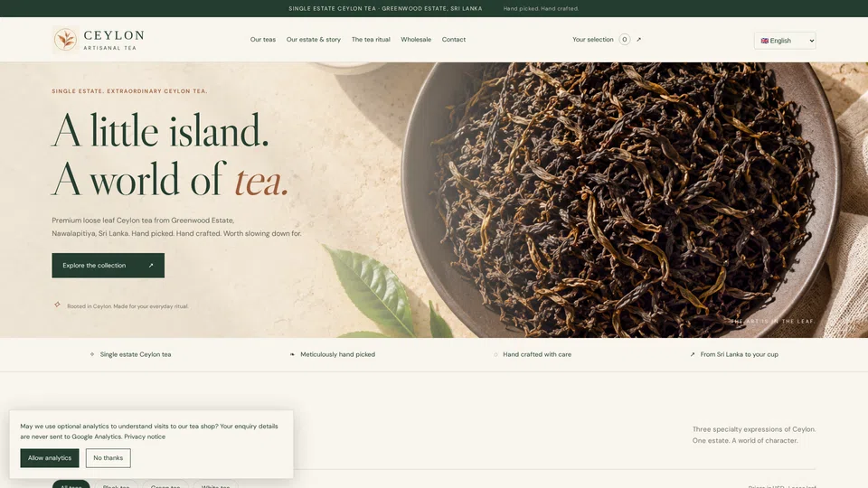
Task: Click the leaf icon beside Meticulously hand picked
Action: [x=292, y=354]
